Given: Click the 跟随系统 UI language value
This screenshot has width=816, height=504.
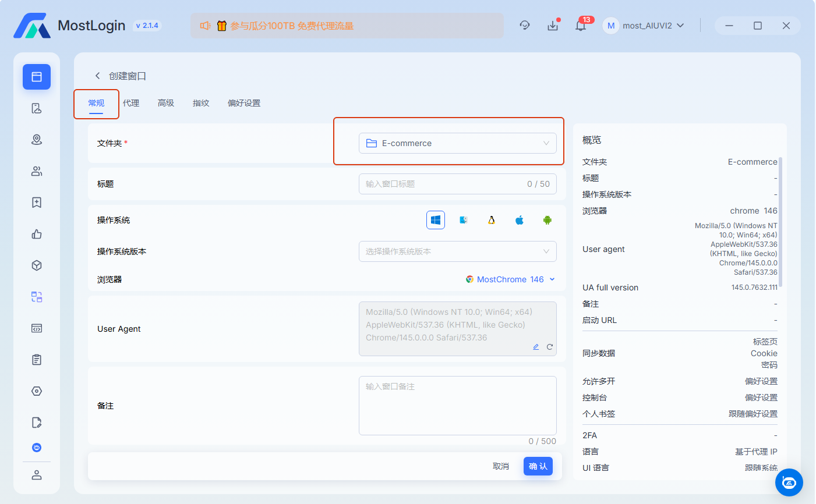Looking at the screenshot, I should (x=761, y=468).
